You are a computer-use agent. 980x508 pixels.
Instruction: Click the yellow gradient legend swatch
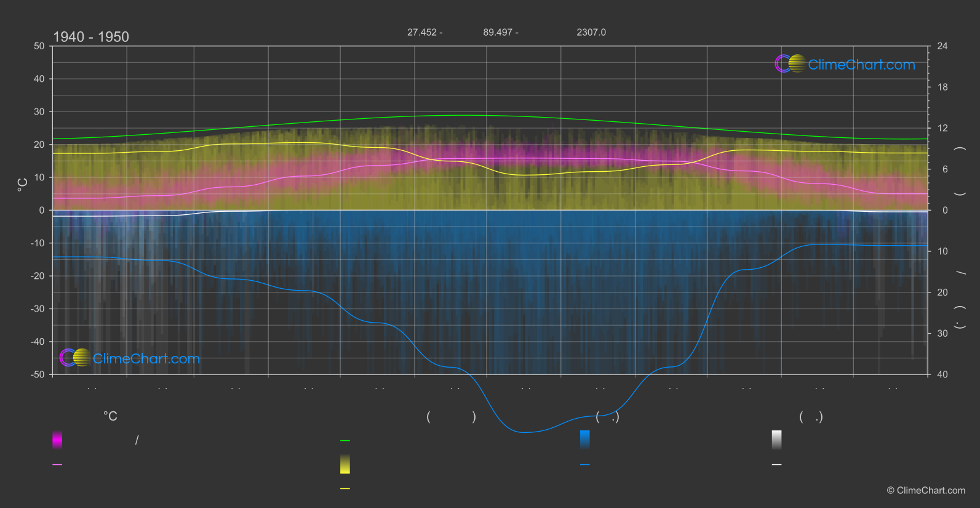345,464
